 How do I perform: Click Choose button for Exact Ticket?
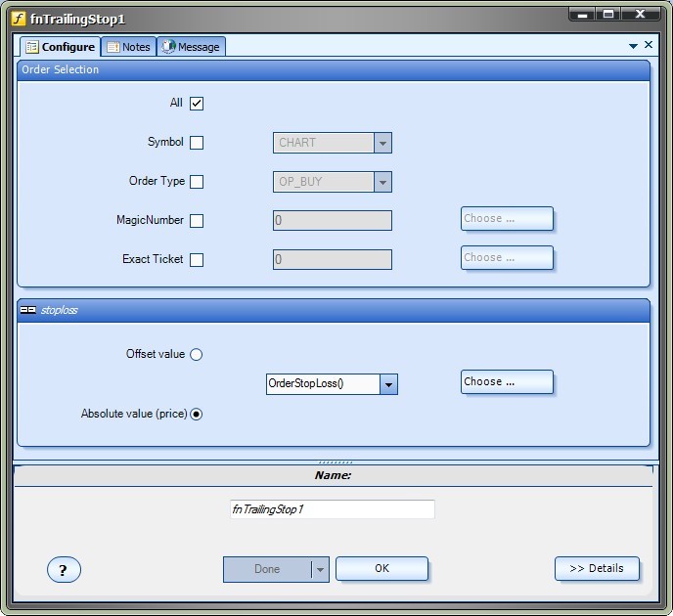click(x=507, y=257)
